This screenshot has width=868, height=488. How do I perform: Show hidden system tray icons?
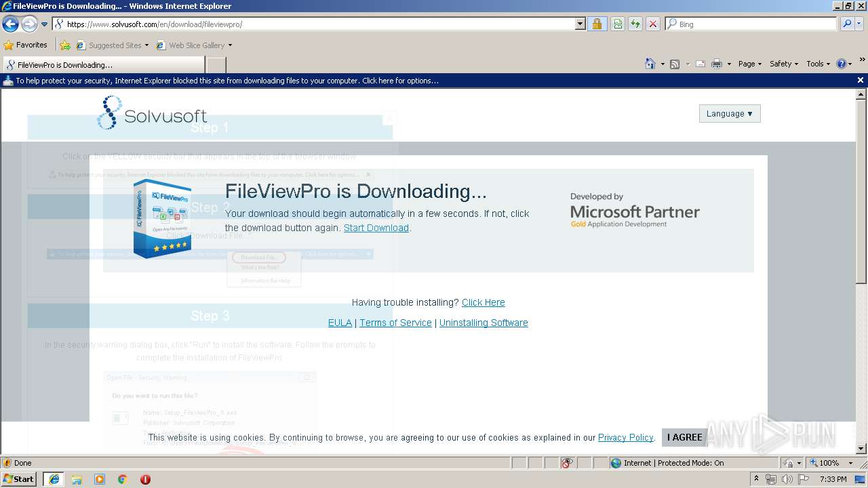point(757,479)
